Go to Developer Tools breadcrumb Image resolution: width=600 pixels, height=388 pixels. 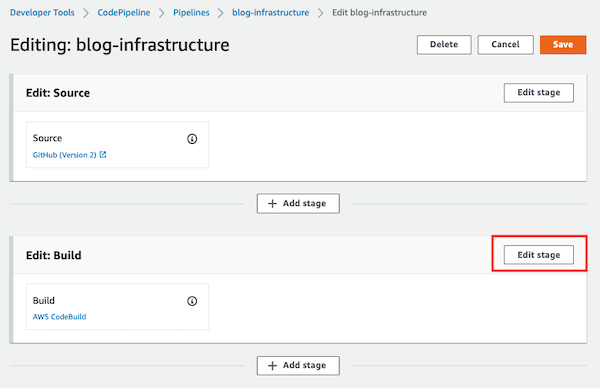[42, 13]
